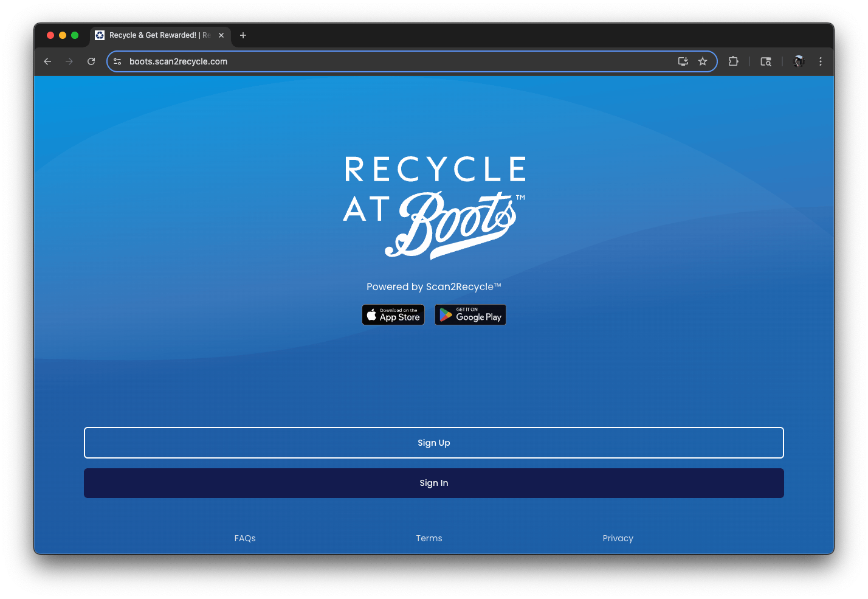The height and width of the screenshot is (599, 868).
Task: Go back to the previous page
Action: 47,61
